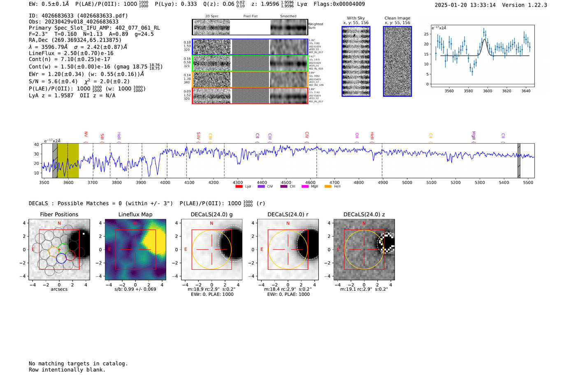The width and height of the screenshot is (576, 392).
Task: Click the Lyα red legend swatch
Action: 239,186
